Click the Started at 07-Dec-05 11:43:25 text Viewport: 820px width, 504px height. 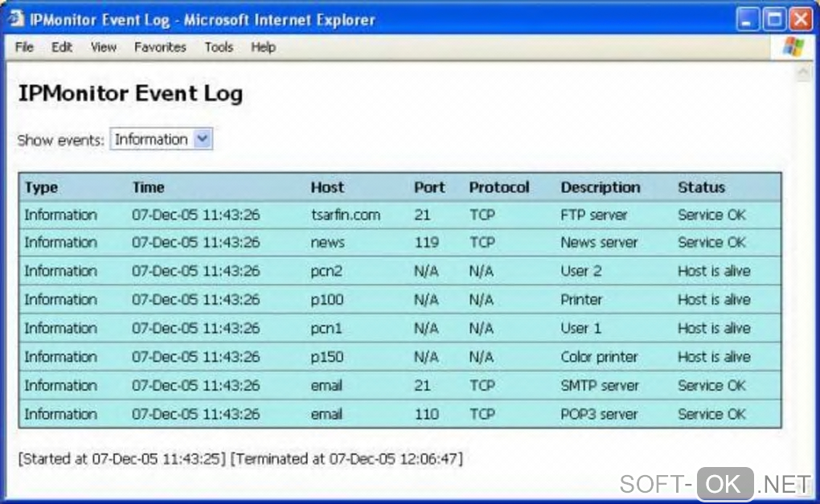point(122,459)
